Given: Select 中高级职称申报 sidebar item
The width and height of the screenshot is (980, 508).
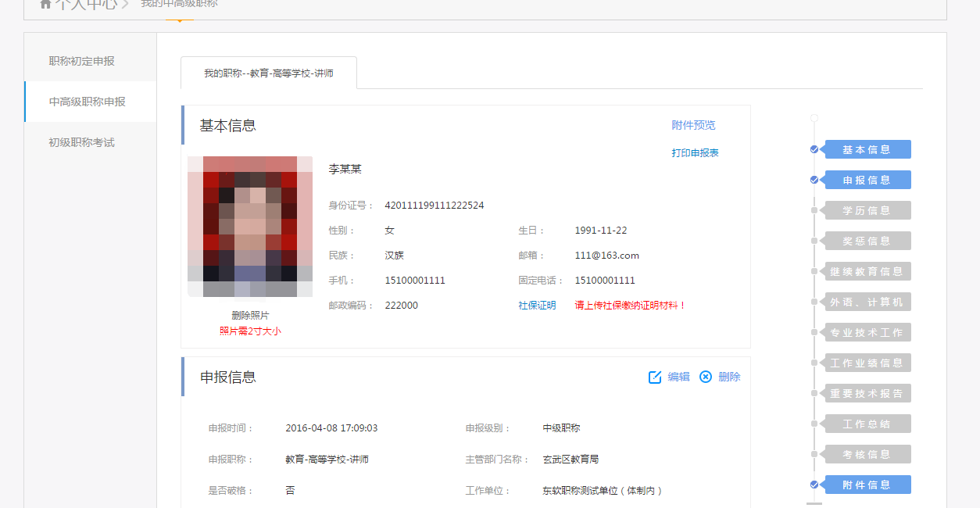Looking at the screenshot, I should 87,102.
